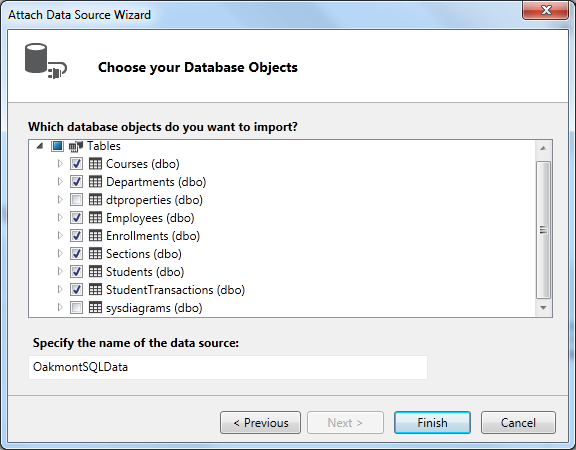The height and width of the screenshot is (450, 576).
Task: Click the Employees table grid icon
Action: pos(95,217)
